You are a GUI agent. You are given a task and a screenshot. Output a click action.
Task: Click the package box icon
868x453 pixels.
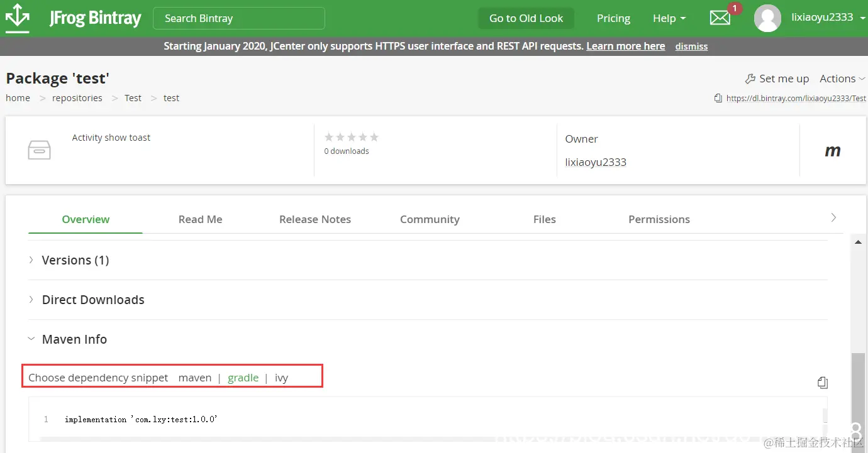(39, 150)
